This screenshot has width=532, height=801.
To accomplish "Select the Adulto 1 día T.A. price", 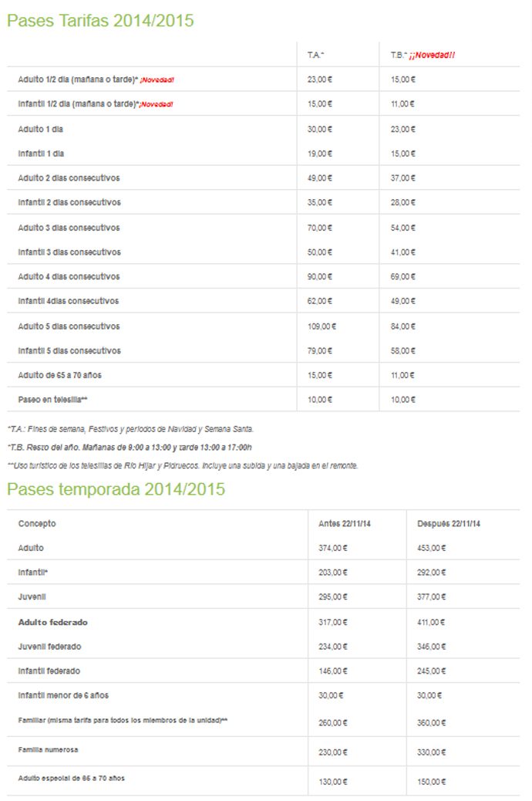I will 319,129.
